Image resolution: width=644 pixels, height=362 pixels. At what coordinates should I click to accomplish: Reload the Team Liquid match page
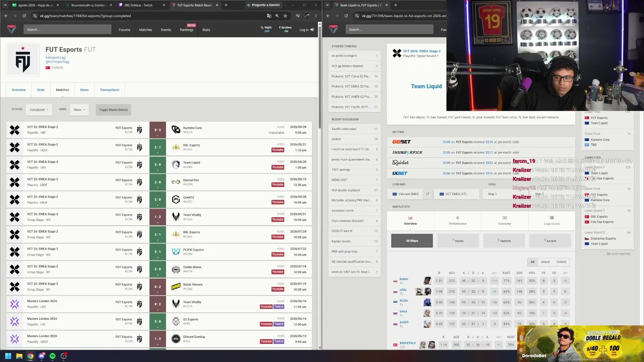[x=346, y=16]
